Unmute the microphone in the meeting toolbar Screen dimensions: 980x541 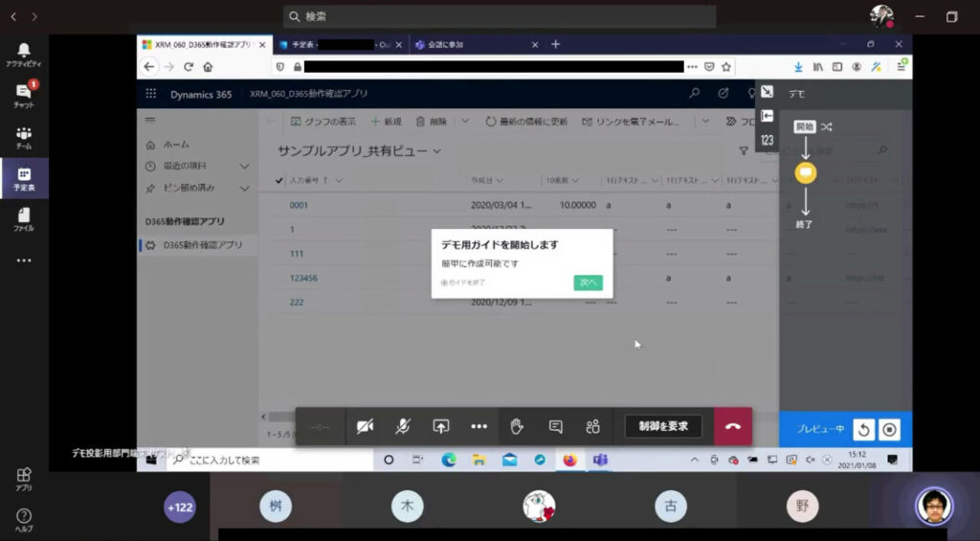pos(403,426)
